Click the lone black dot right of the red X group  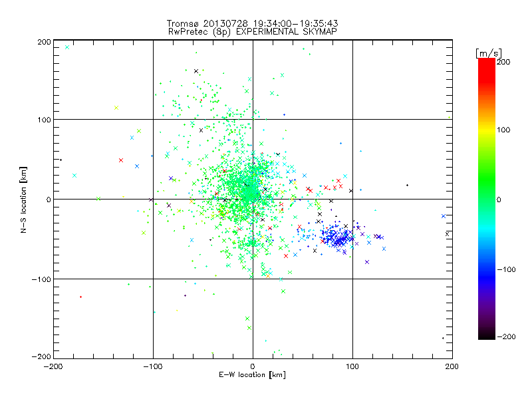point(407,186)
